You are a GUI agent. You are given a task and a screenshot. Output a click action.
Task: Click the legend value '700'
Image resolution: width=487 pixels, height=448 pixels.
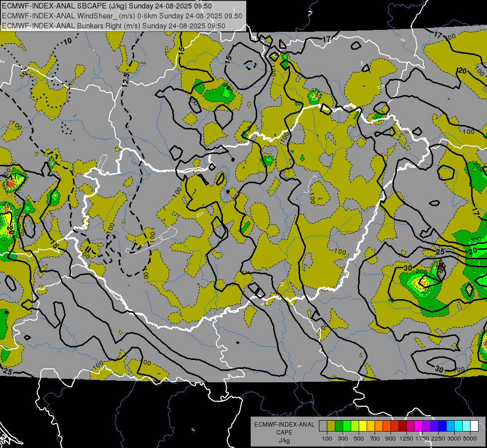[375, 439]
